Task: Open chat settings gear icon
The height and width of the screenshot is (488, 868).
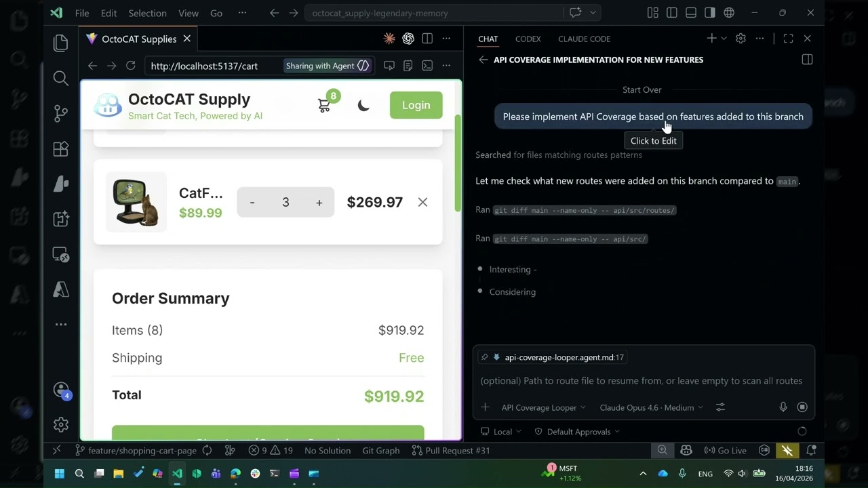Action: (x=741, y=39)
